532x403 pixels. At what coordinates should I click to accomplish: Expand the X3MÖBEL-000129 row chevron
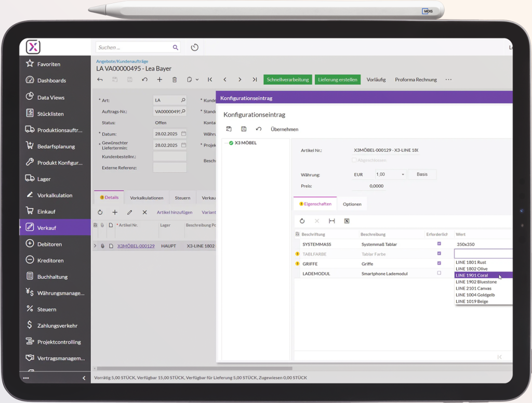[x=95, y=246]
